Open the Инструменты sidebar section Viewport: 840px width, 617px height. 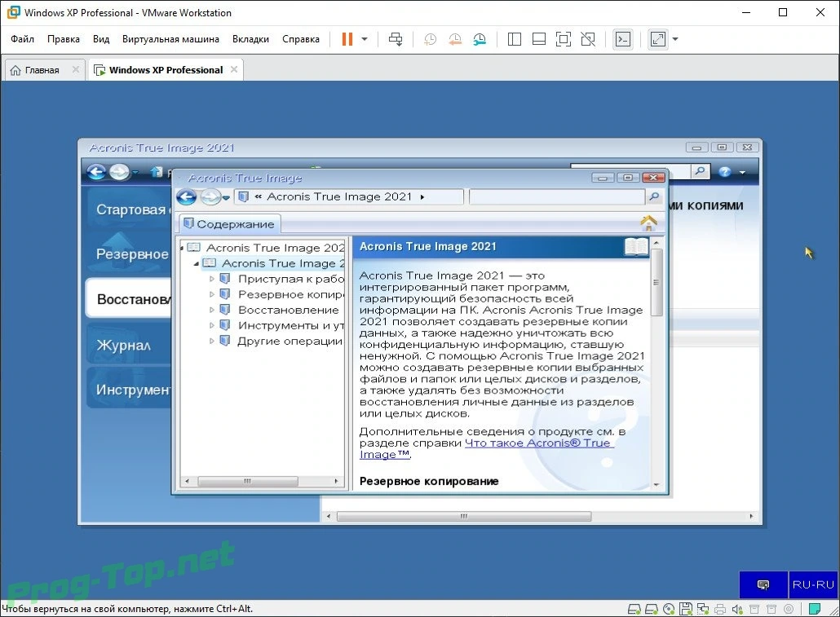(129, 390)
